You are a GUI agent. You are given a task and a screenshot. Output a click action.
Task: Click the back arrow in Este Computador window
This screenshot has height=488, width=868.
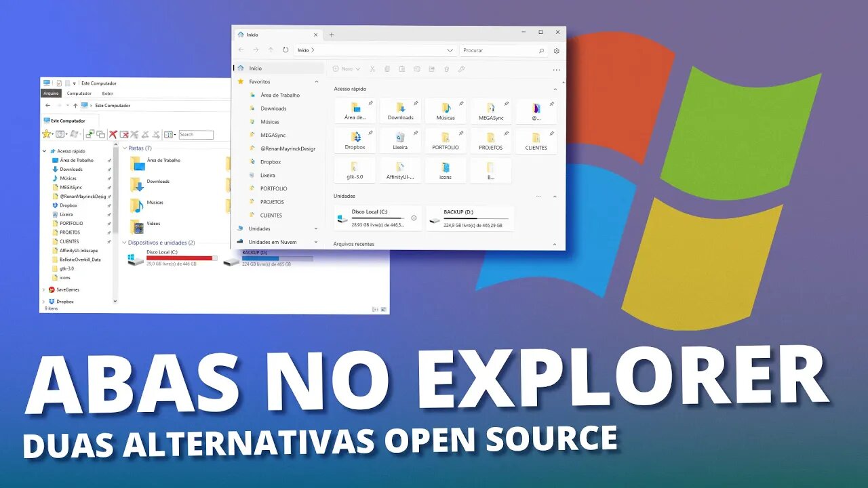[x=47, y=106]
